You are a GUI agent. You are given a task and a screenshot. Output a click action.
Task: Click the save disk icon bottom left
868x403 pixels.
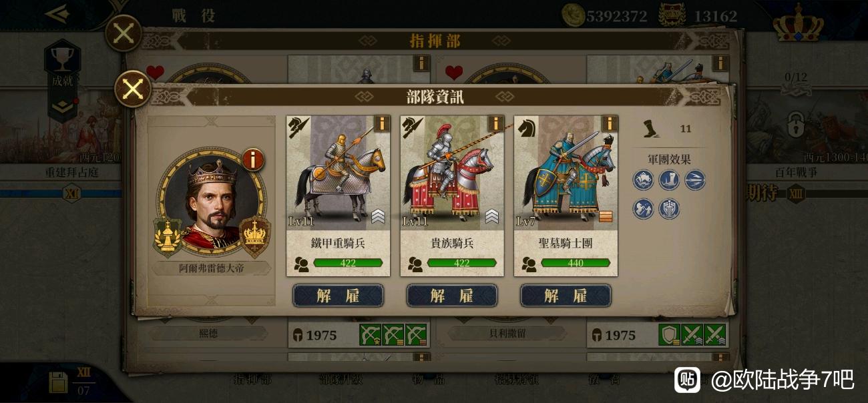58,383
